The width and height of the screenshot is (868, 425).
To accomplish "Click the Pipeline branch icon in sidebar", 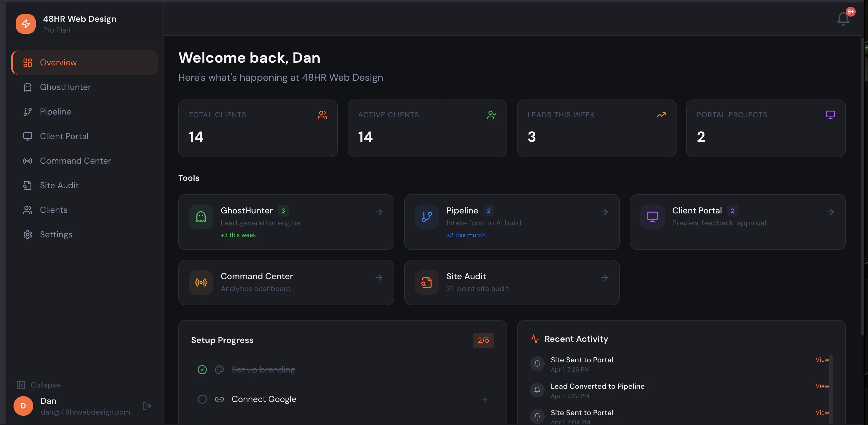I will pos(27,111).
